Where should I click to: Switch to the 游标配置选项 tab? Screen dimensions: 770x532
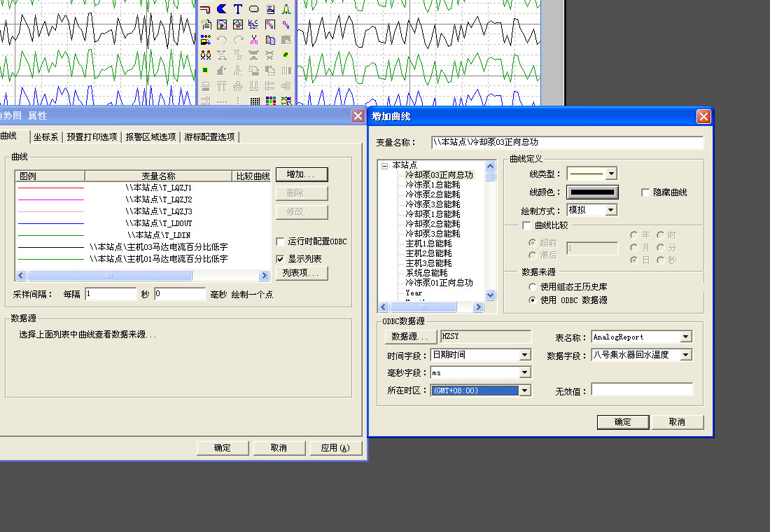[x=210, y=137]
